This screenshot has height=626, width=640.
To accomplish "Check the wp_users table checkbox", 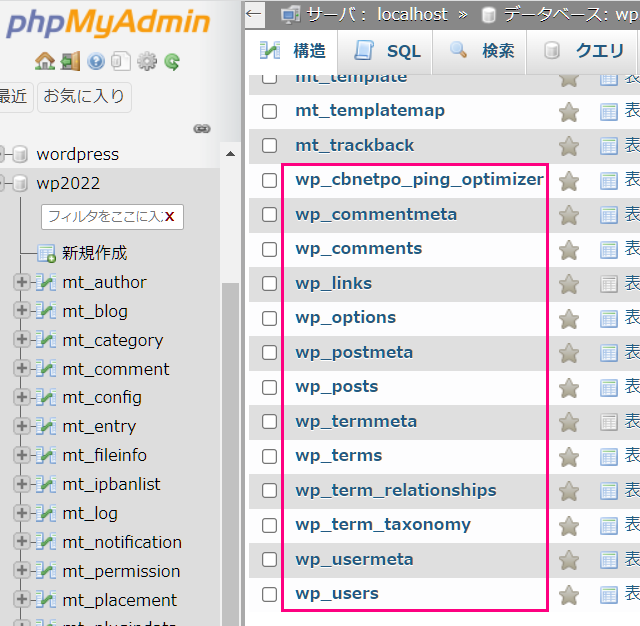I will pyautogui.click(x=269, y=595).
